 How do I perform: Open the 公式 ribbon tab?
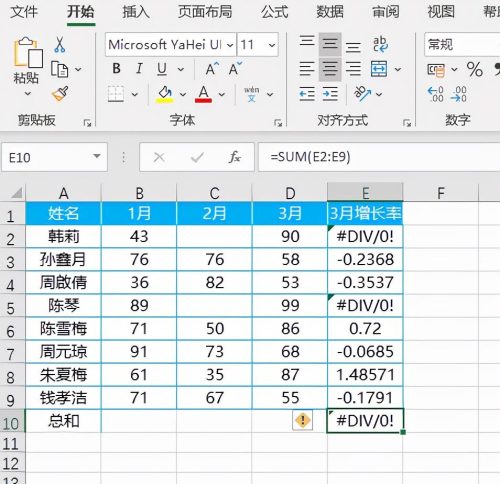click(x=274, y=12)
